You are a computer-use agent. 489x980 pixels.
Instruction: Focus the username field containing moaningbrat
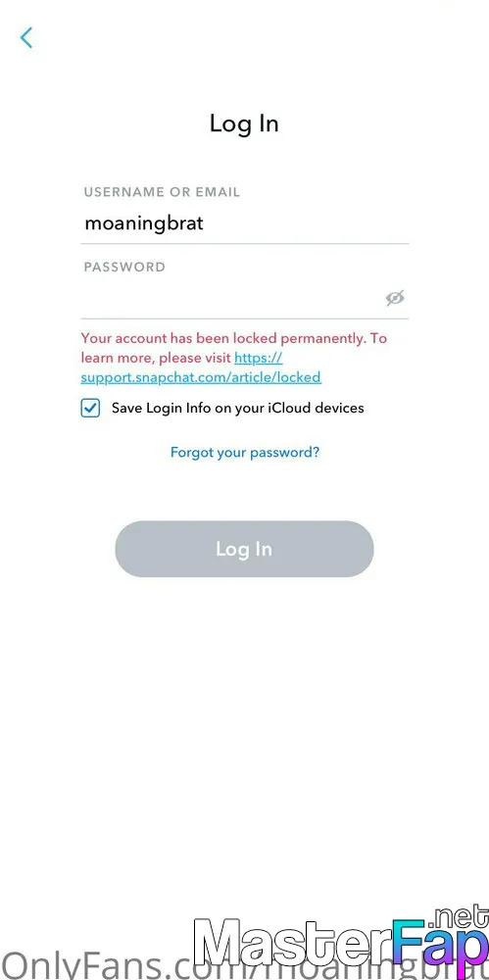click(x=245, y=223)
